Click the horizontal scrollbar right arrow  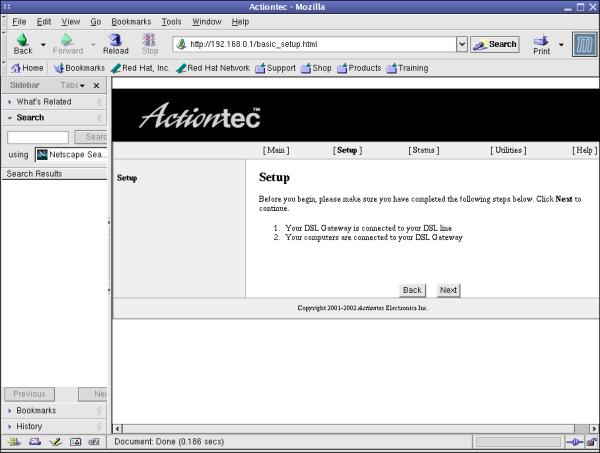tap(594, 429)
